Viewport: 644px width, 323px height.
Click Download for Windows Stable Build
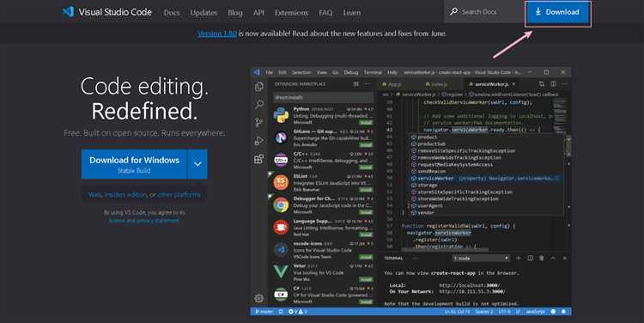pyautogui.click(x=134, y=164)
